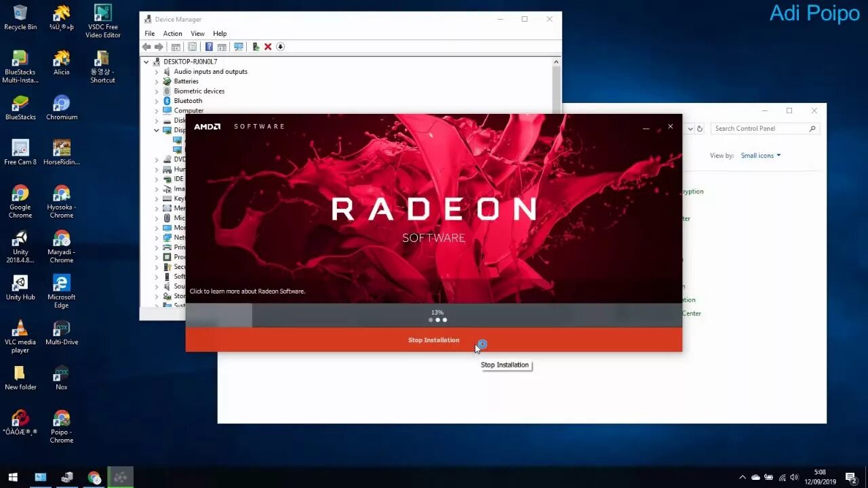Select the Free Cam 8 desktop icon
The width and height of the screenshot is (868, 488).
click(x=20, y=152)
